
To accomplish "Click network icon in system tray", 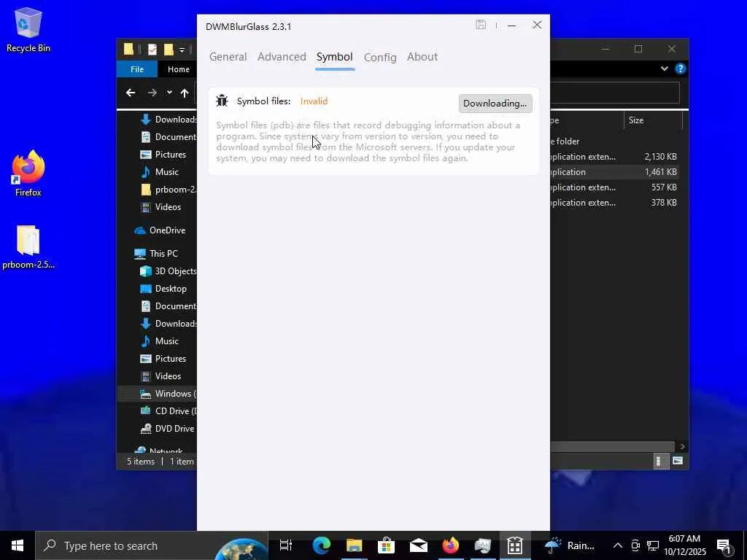I will tap(653, 545).
